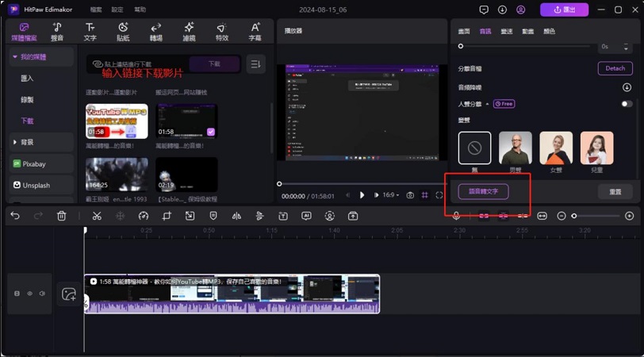Toggle the 人聲分離 vocal separation switch
The image size is (644, 357).
[627, 104]
